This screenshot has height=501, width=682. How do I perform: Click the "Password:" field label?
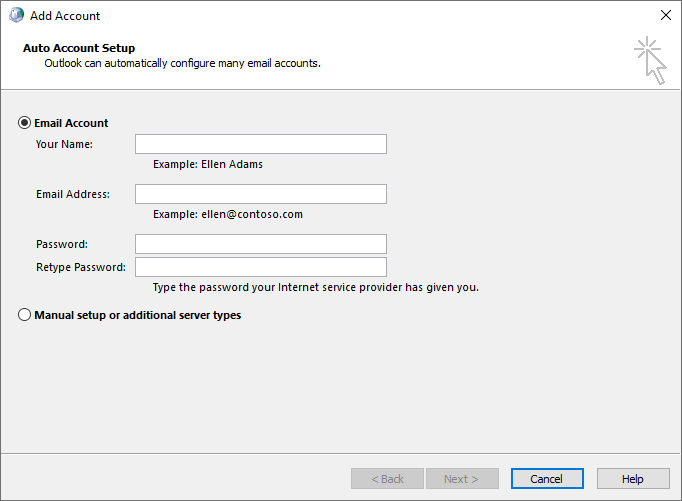click(x=62, y=244)
